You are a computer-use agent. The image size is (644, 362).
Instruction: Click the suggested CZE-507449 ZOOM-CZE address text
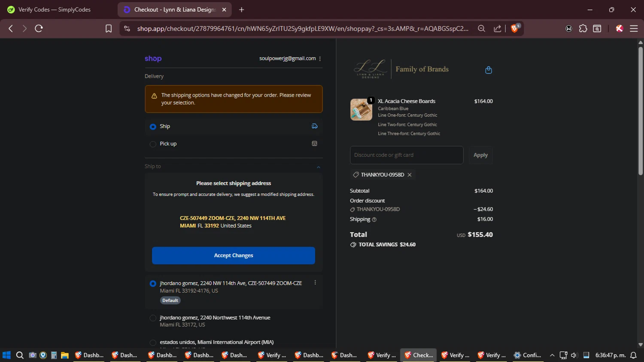[x=233, y=222]
